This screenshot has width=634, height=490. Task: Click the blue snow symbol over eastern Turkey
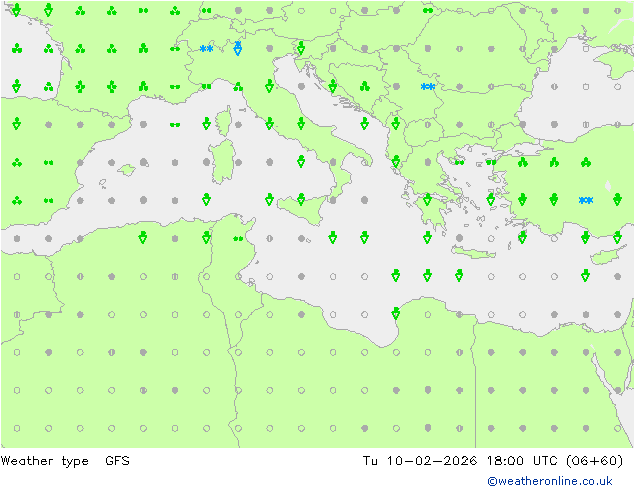pos(586,200)
